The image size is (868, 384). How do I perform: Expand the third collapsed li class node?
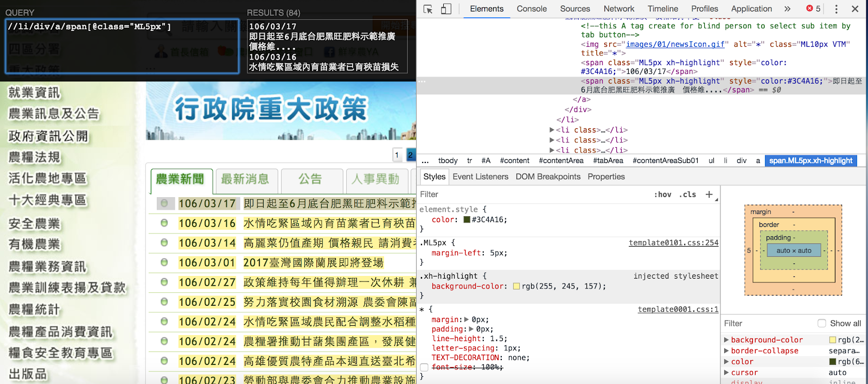(x=552, y=150)
